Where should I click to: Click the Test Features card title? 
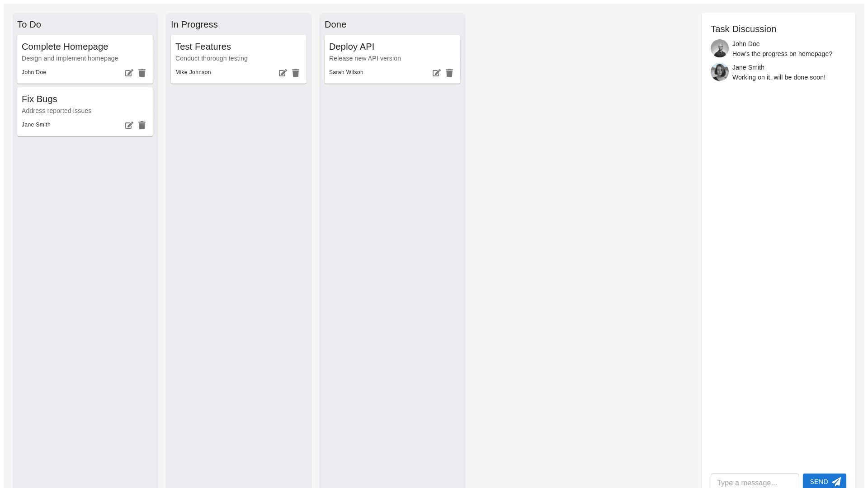pos(203,47)
